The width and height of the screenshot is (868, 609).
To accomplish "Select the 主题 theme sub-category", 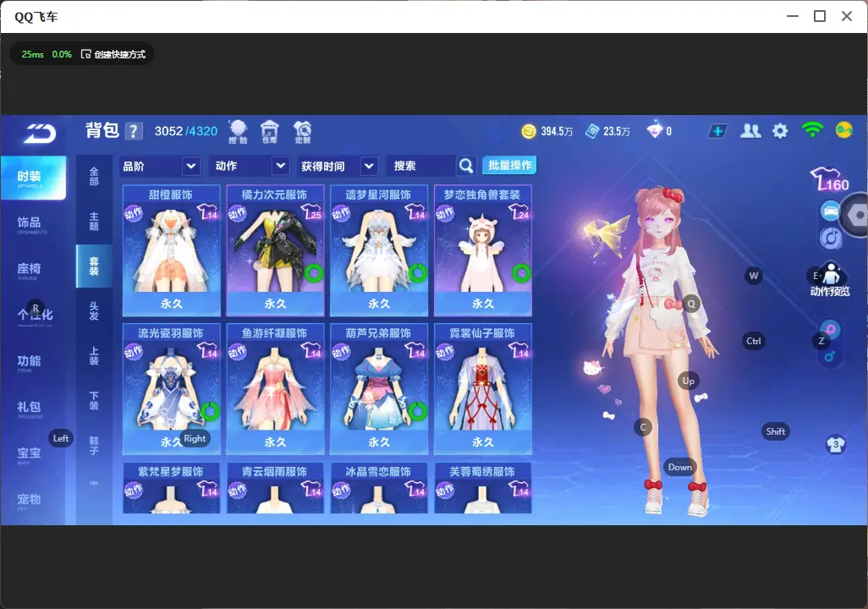I will click(94, 222).
